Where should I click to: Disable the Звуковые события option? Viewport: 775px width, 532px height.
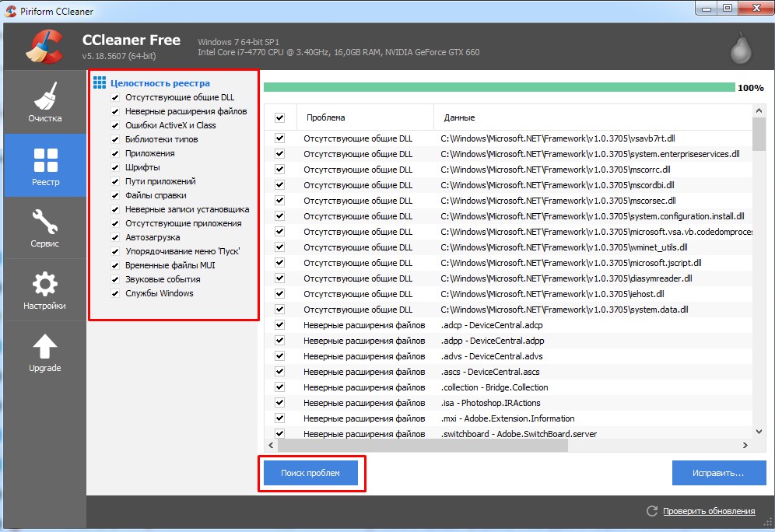[115, 279]
